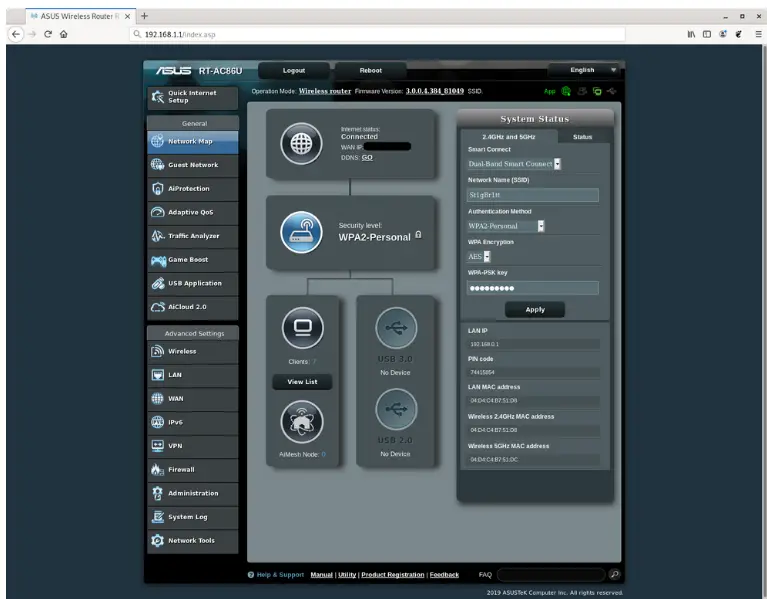Toggle the browser sidebar view icon
767x599 pixels.
coord(707,34)
